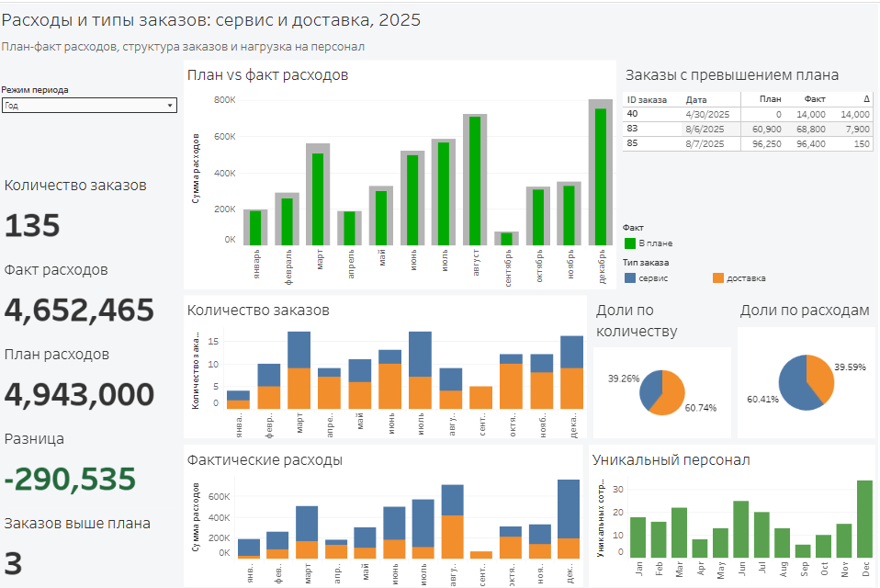Image resolution: width=880 pixels, height=588 pixels.
Task: Click the plan value 96,250
Action: tap(767, 143)
